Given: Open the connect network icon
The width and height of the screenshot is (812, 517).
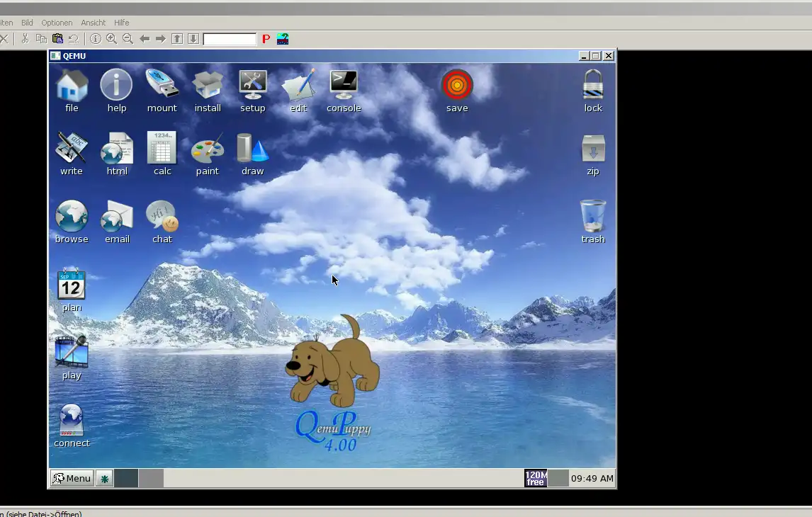Looking at the screenshot, I should point(72,420).
